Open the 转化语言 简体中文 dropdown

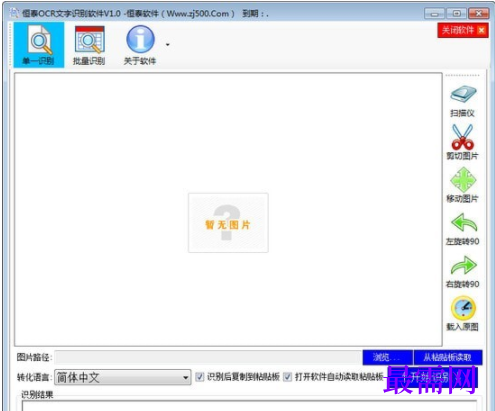click(x=123, y=377)
